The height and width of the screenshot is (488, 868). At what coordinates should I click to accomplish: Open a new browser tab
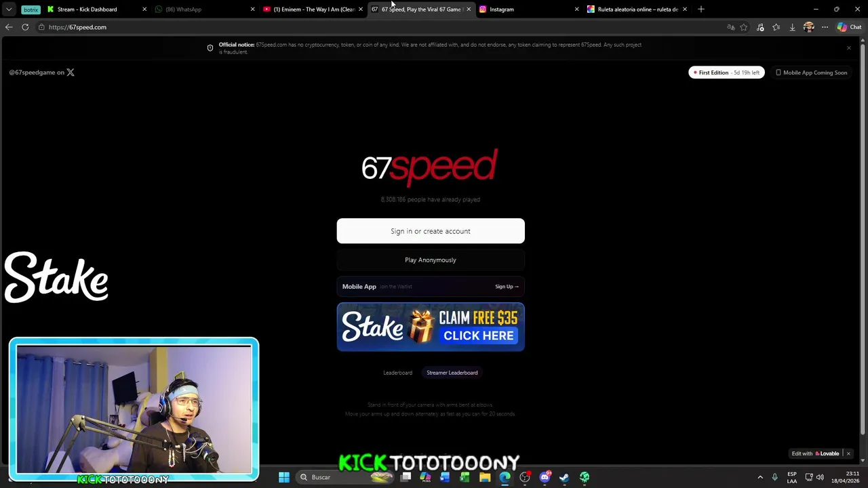(x=701, y=9)
